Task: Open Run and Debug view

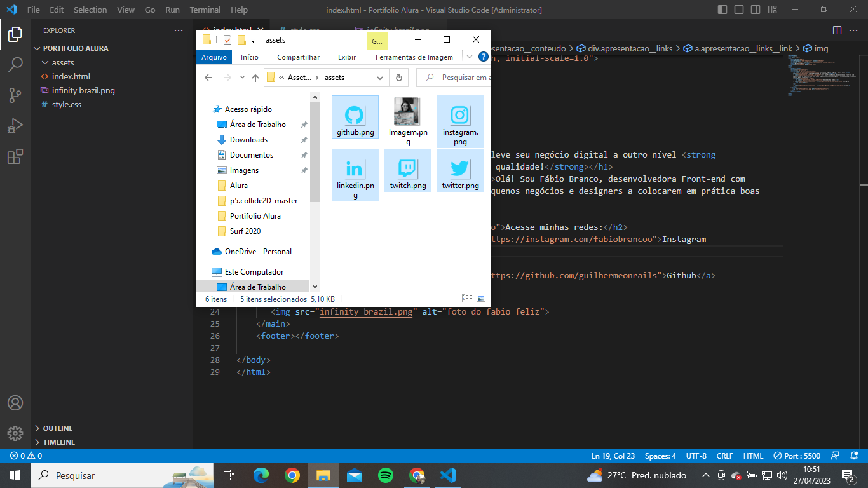Action: click(x=15, y=126)
